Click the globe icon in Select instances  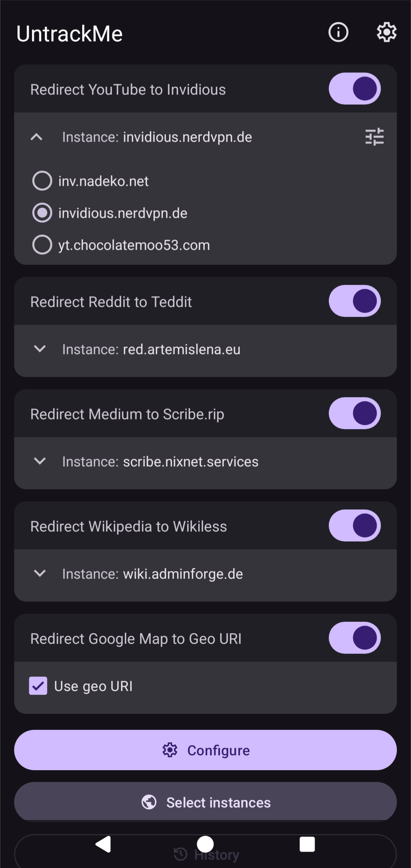(x=149, y=802)
